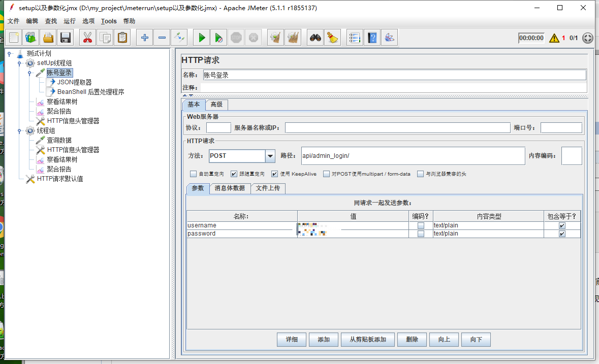This screenshot has height=364, width=599.
Task: Select BeanShell 后置处理程序 in tree
Action: (x=90, y=92)
